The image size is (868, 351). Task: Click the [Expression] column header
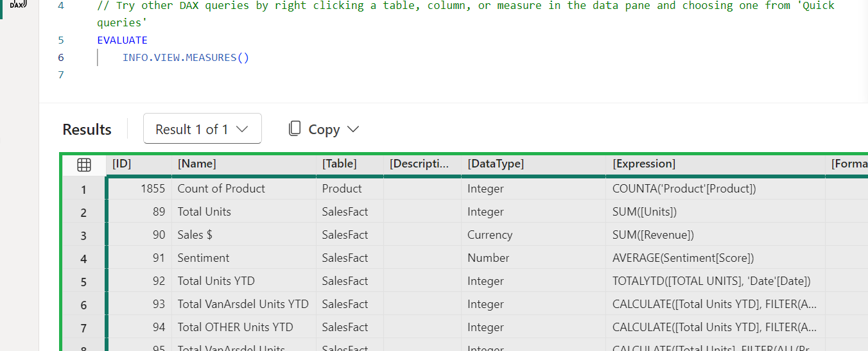click(714, 164)
